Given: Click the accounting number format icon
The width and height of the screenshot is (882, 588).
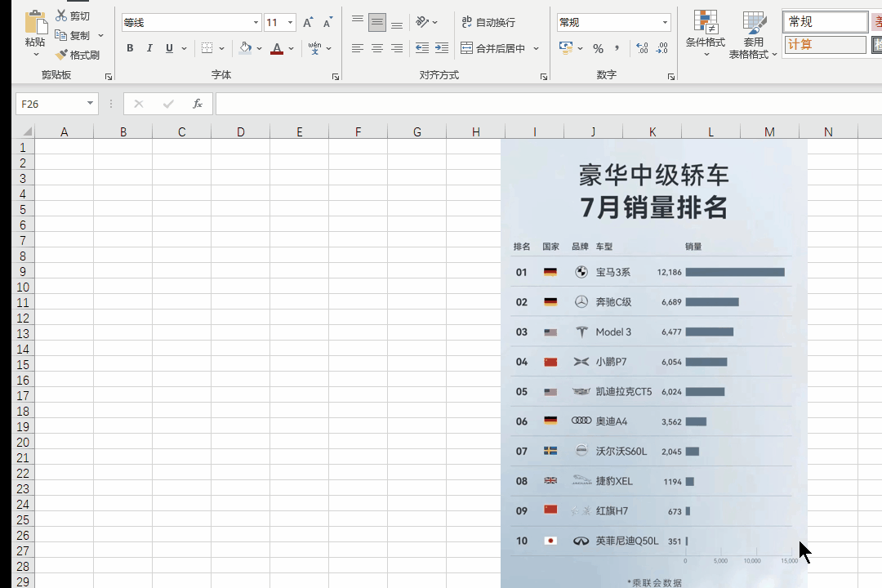Looking at the screenshot, I should pyautogui.click(x=565, y=48).
